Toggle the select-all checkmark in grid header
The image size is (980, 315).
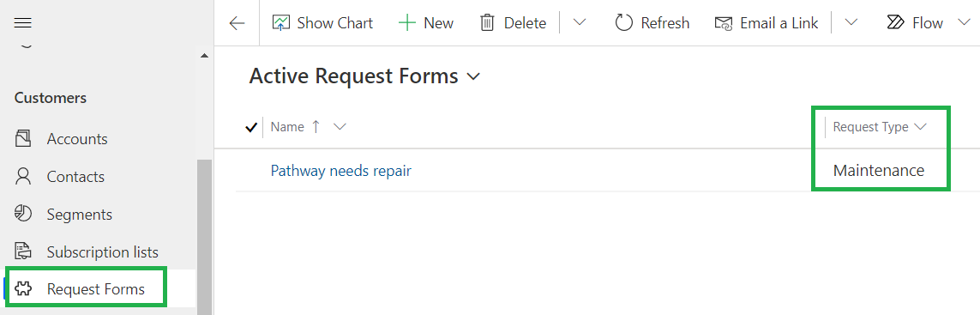[251, 127]
